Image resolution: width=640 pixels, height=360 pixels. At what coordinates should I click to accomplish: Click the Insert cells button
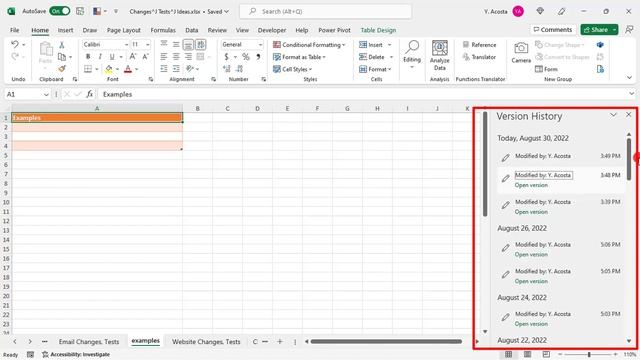click(x=371, y=44)
